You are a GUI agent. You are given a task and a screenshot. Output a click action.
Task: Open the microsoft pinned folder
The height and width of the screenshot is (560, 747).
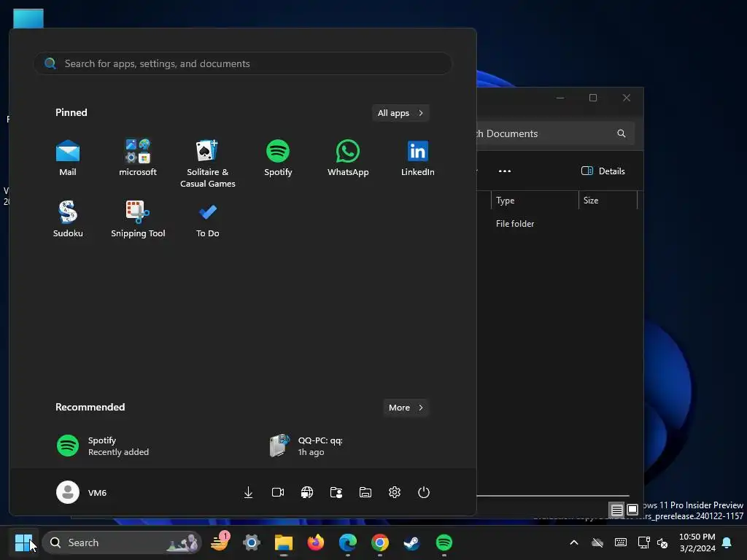pos(138,157)
